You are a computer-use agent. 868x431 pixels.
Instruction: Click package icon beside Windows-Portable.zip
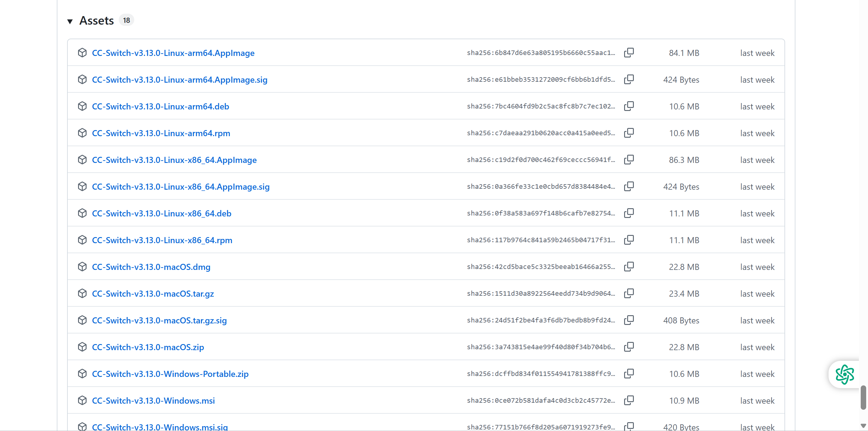tap(82, 374)
